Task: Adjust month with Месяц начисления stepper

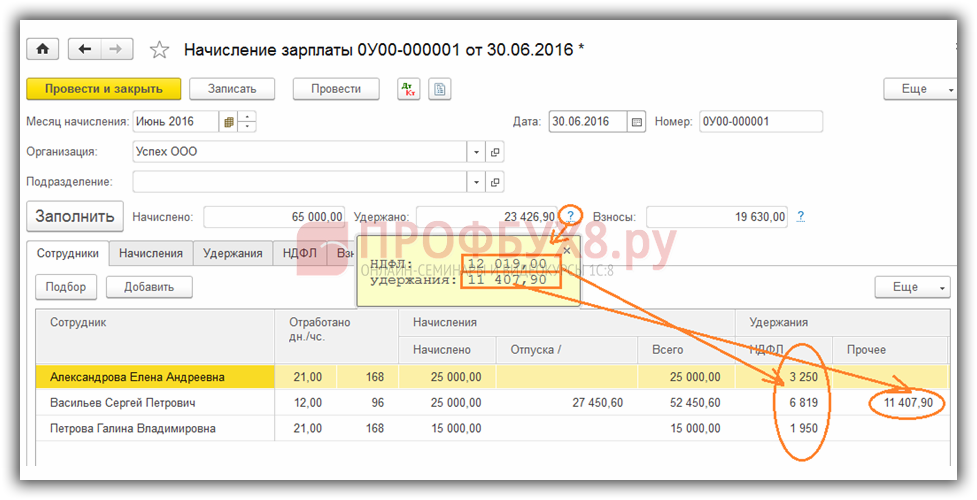Action: 247,122
